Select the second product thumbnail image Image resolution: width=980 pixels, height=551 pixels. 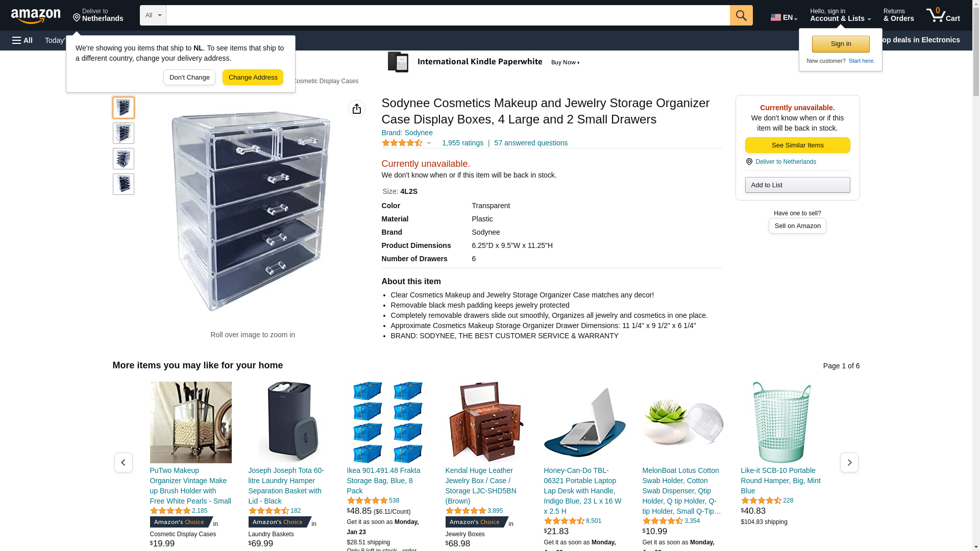[124, 133]
